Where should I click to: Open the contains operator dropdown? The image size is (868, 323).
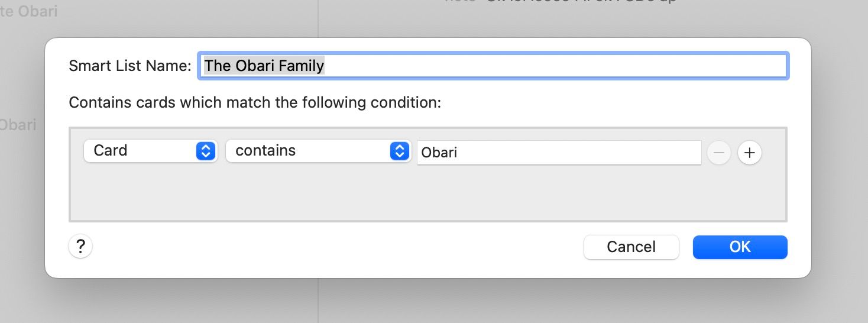coord(309,151)
